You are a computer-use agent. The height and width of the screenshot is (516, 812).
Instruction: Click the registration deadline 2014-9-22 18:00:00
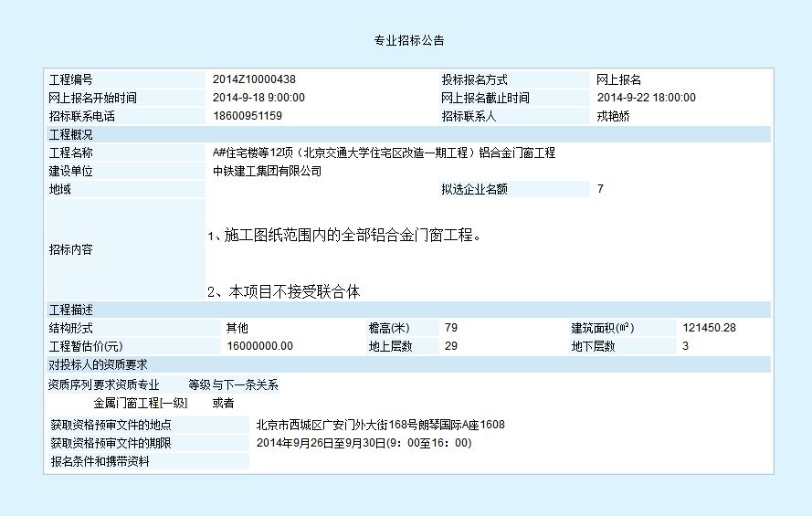point(646,98)
